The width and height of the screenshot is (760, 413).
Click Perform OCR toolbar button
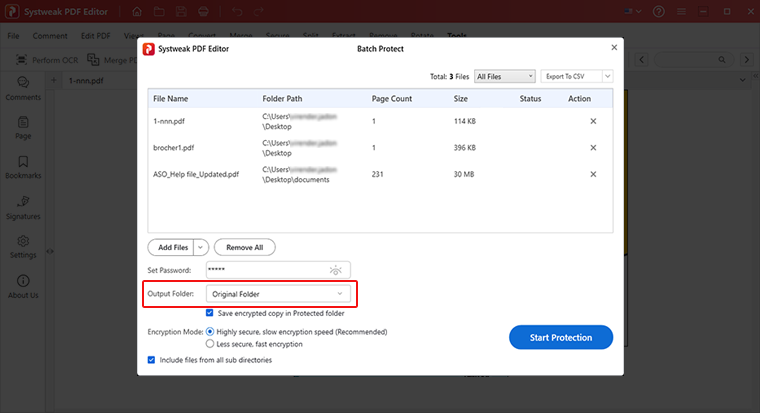pyautogui.click(x=47, y=60)
